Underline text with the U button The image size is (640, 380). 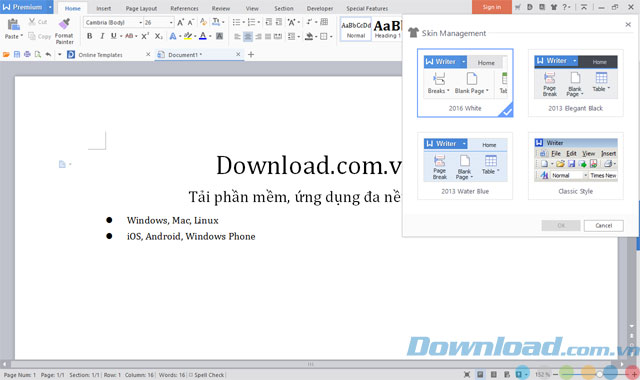coord(113,36)
